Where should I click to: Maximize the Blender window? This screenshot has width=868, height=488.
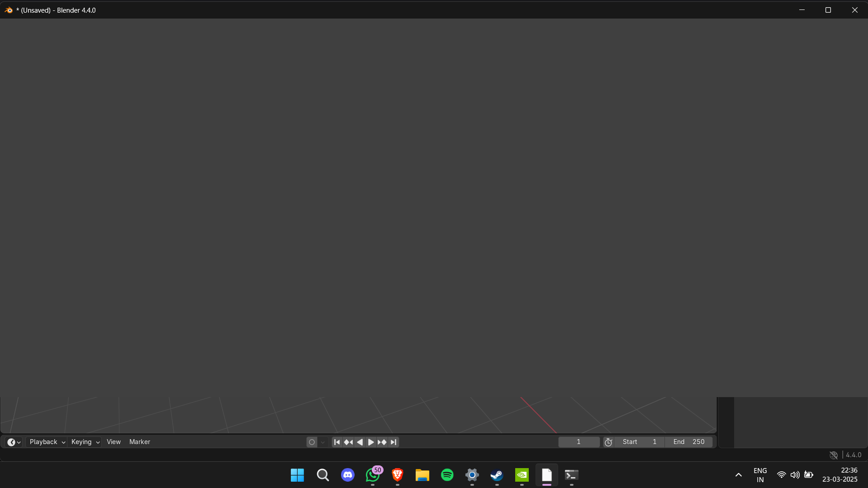click(x=828, y=10)
